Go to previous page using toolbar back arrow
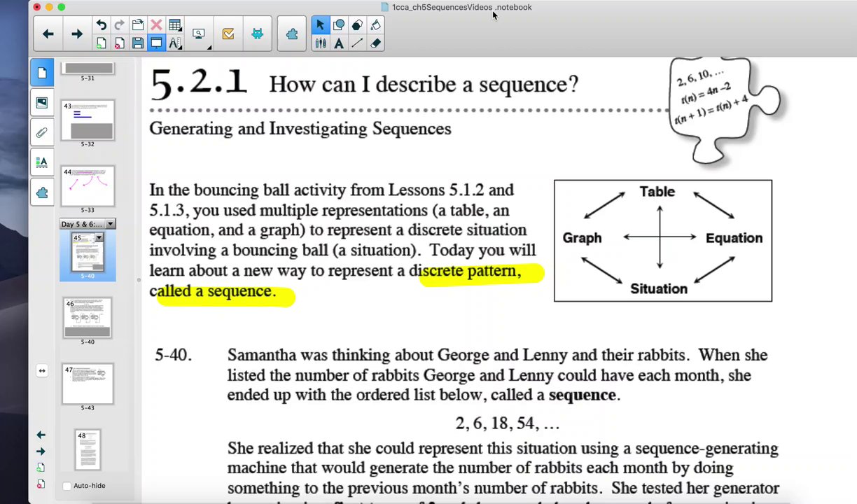The width and height of the screenshot is (857, 504). (x=48, y=34)
